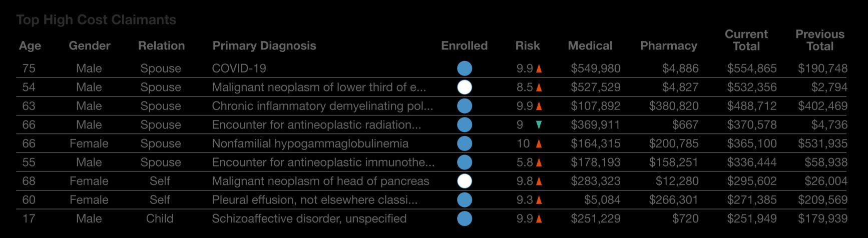Click the $554,865 current total value
Screen dimensions: 868x238
(751, 68)
